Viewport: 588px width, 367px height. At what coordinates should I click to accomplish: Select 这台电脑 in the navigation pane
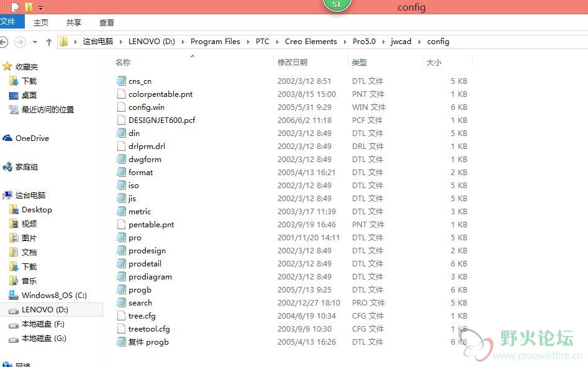pos(30,195)
